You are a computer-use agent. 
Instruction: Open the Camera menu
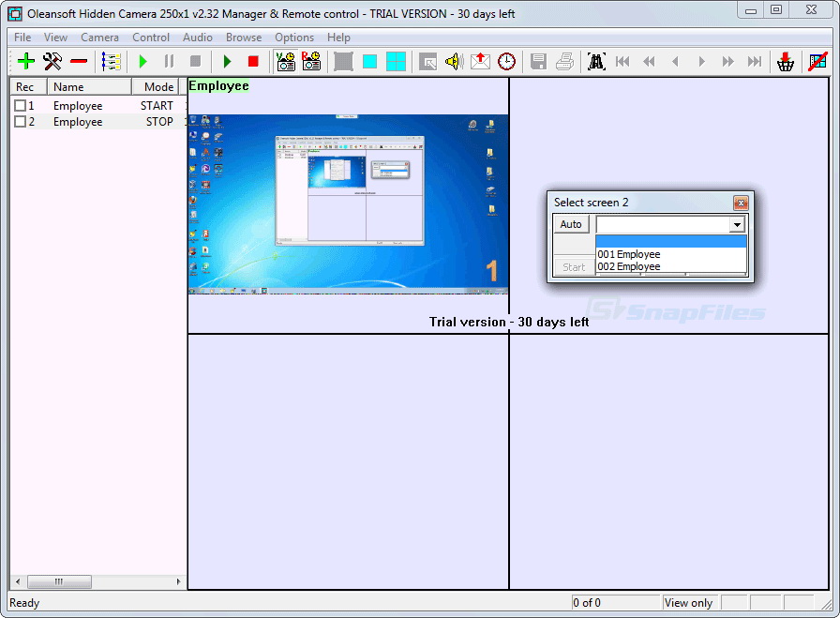pos(99,38)
